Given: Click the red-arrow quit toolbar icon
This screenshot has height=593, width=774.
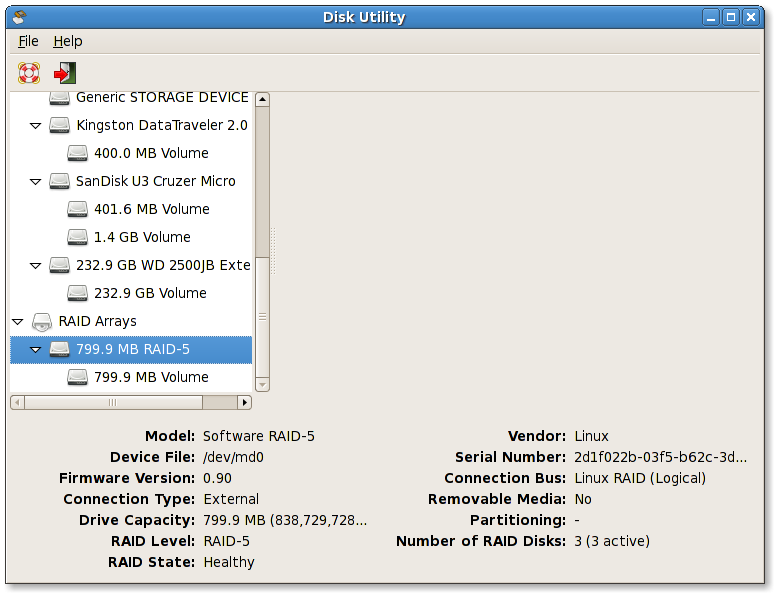Looking at the screenshot, I should click(65, 73).
